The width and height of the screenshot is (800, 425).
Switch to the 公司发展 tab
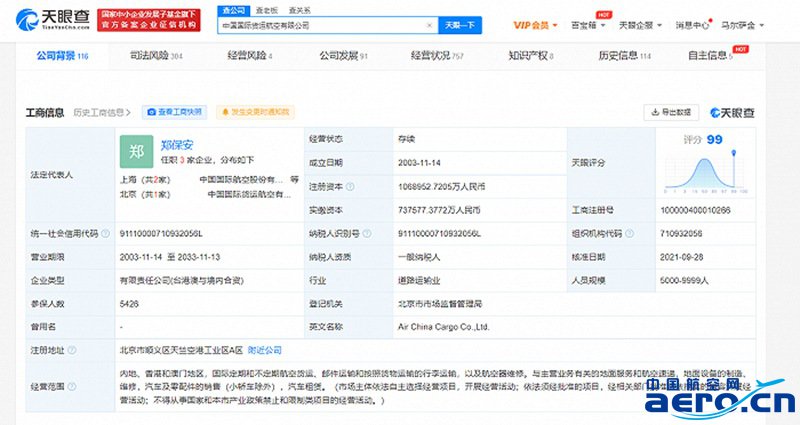click(343, 56)
